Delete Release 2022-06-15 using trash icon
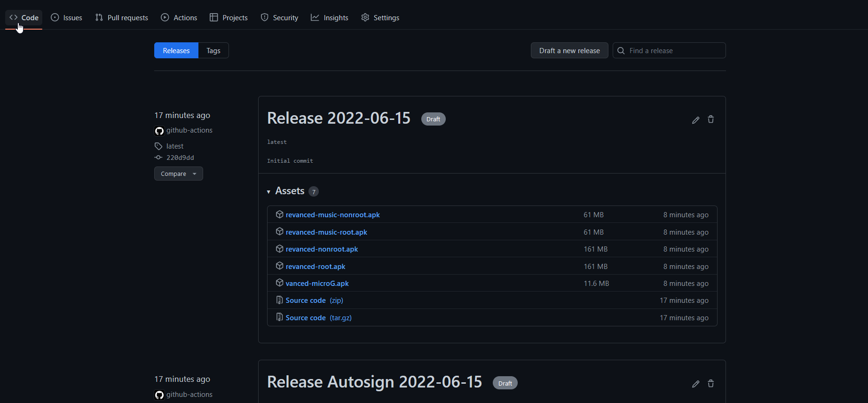 coord(711,119)
